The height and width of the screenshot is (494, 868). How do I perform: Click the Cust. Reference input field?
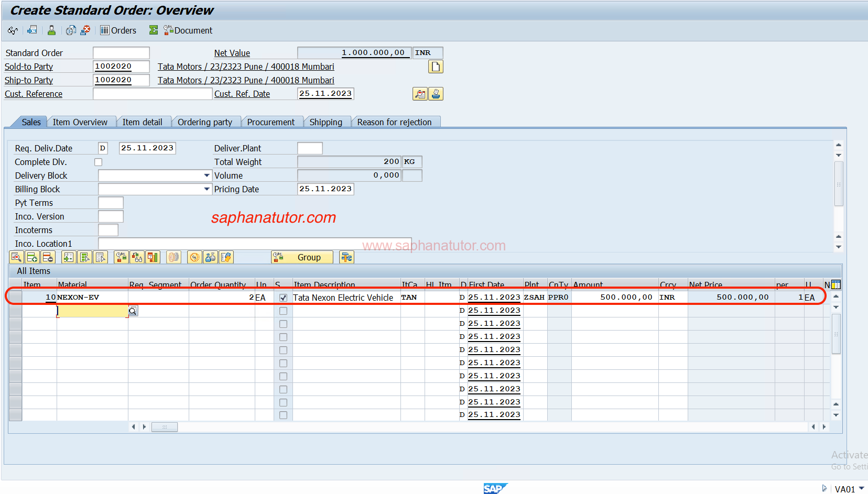coord(153,94)
